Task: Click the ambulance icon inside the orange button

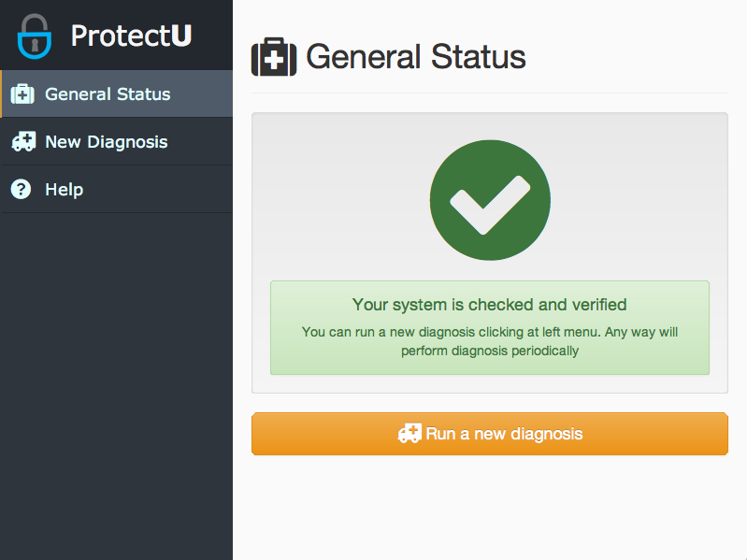Action: [409, 434]
